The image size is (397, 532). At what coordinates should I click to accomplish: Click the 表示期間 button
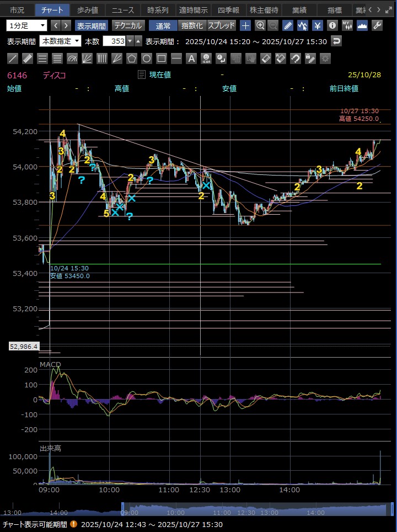point(92,25)
